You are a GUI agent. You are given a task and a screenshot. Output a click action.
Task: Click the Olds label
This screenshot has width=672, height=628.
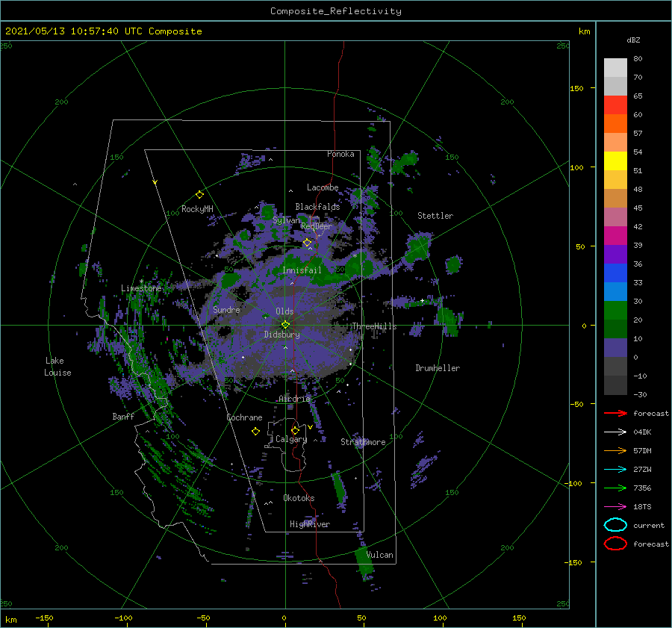pos(284,311)
